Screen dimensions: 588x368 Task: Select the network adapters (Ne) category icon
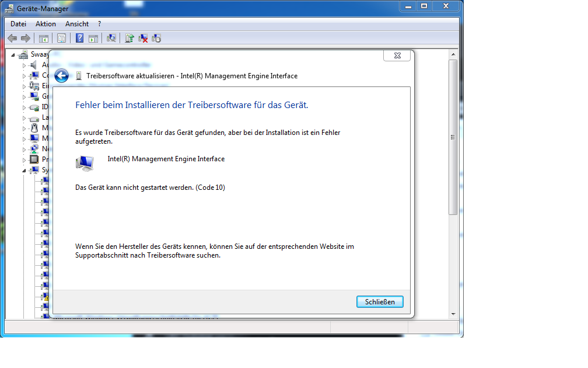coord(34,149)
